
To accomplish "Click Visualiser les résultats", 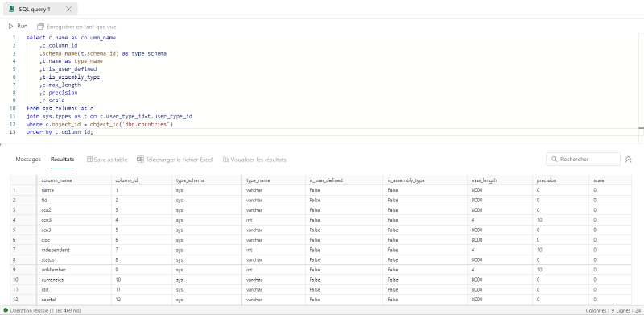I will click(x=254, y=160).
